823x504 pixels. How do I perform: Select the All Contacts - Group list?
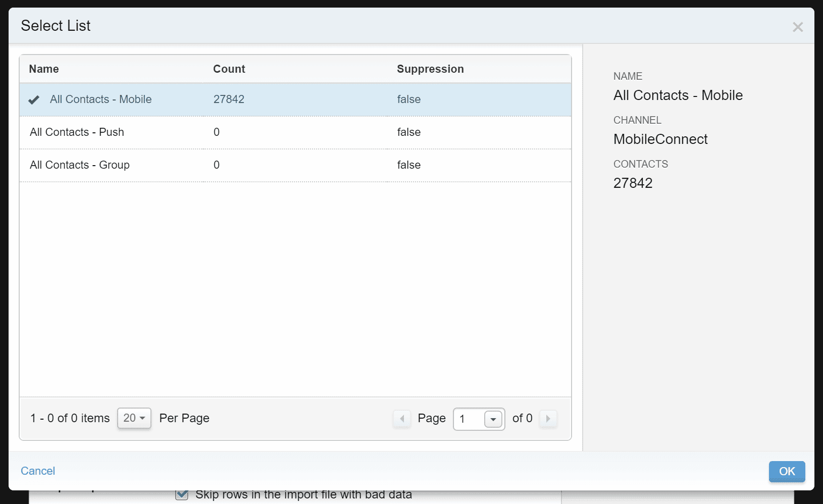click(x=80, y=165)
